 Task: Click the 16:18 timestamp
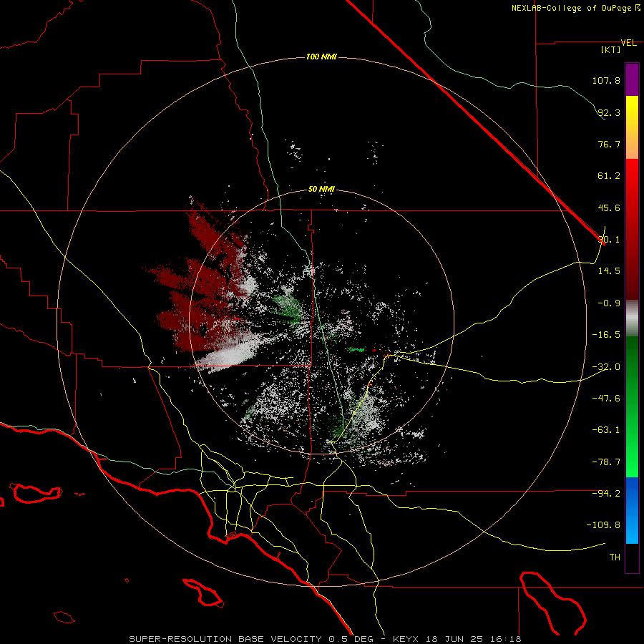click(x=507, y=639)
